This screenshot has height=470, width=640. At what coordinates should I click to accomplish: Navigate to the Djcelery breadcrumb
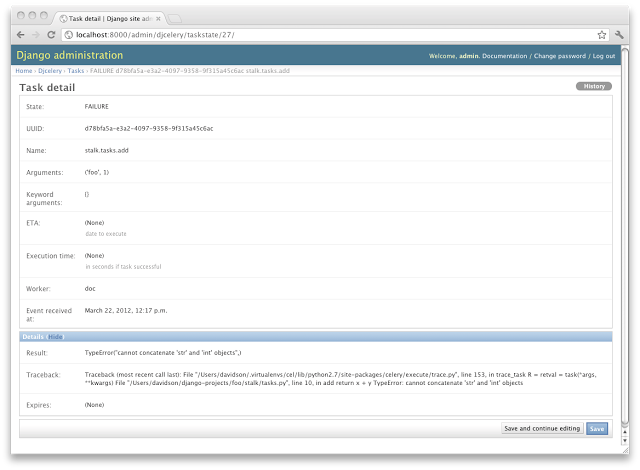[50, 71]
